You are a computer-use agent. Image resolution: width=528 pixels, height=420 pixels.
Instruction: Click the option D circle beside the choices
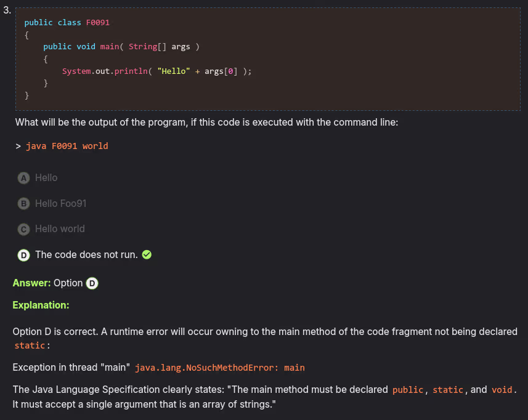tap(23, 255)
